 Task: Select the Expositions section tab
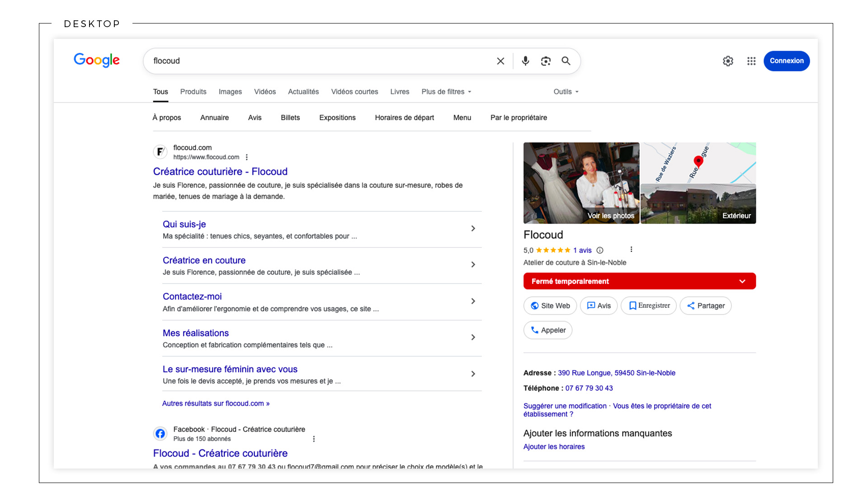338,117
